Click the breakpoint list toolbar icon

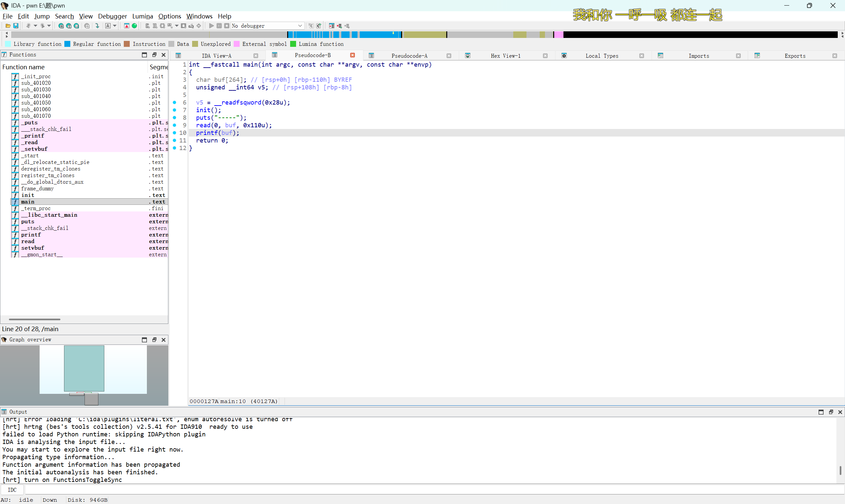click(x=332, y=26)
